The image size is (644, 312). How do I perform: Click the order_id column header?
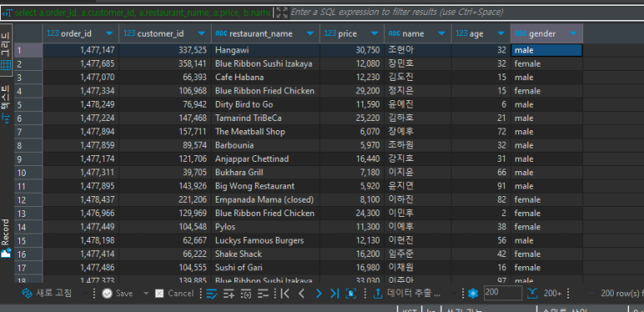81,33
